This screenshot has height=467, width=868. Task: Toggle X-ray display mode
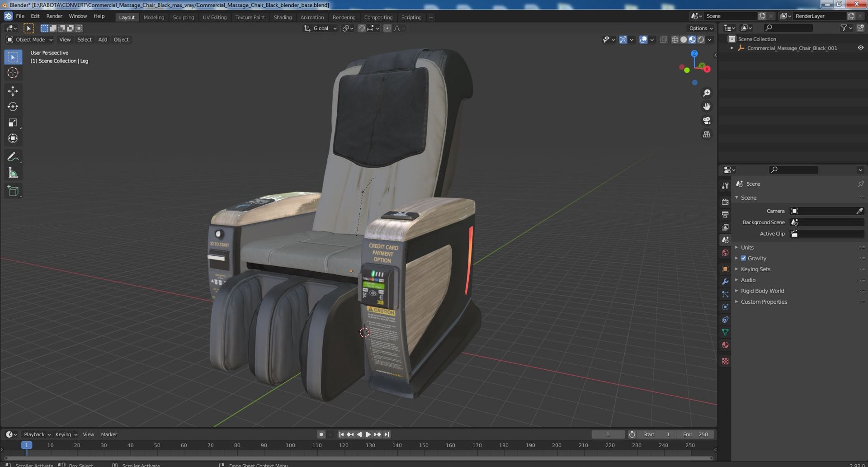tap(663, 40)
